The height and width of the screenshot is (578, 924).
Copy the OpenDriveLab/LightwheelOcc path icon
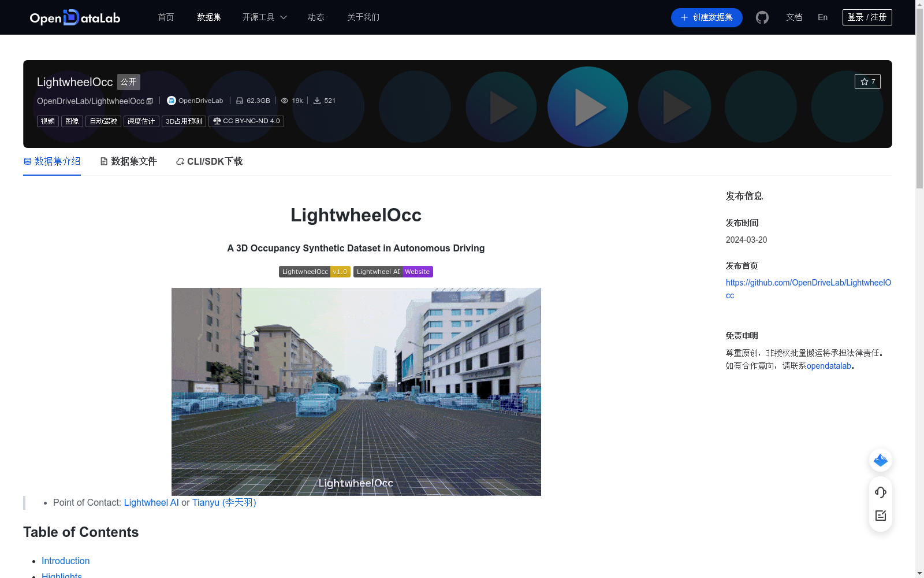click(150, 101)
